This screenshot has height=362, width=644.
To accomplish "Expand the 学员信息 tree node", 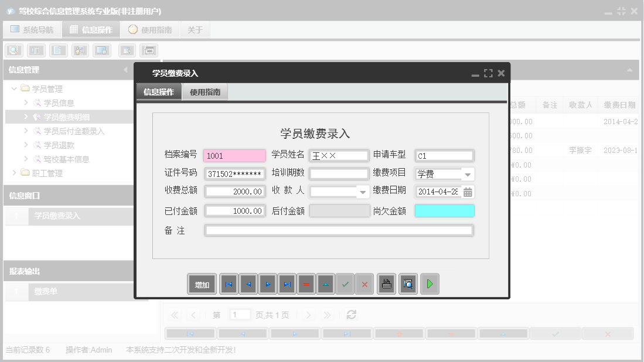I will 28,102.
